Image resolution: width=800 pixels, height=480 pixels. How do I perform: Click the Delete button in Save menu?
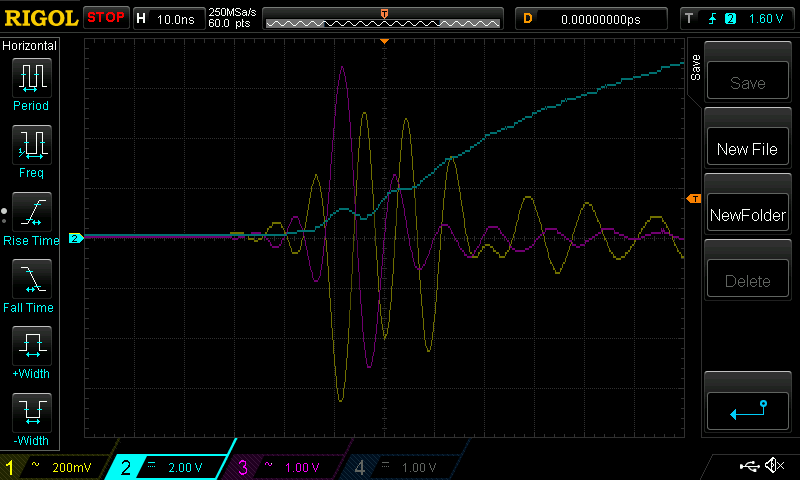click(x=747, y=280)
